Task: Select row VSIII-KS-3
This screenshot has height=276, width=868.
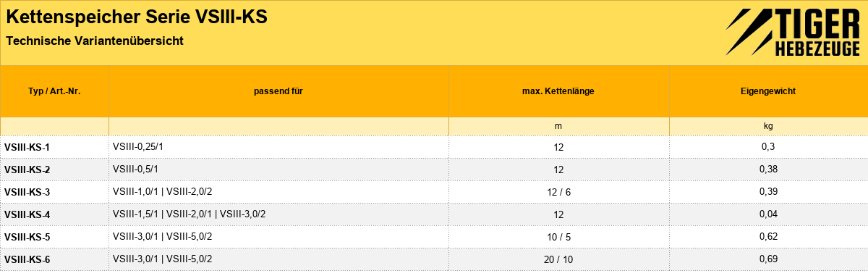Action: coord(434,192)
